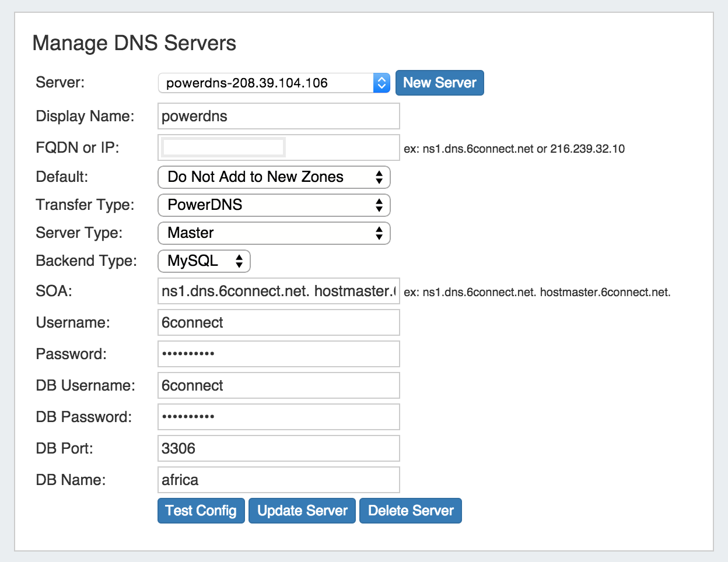This screenshot has width=728, height=562.
Task: Open the Server Type dropdown
Action: point(274,233)
